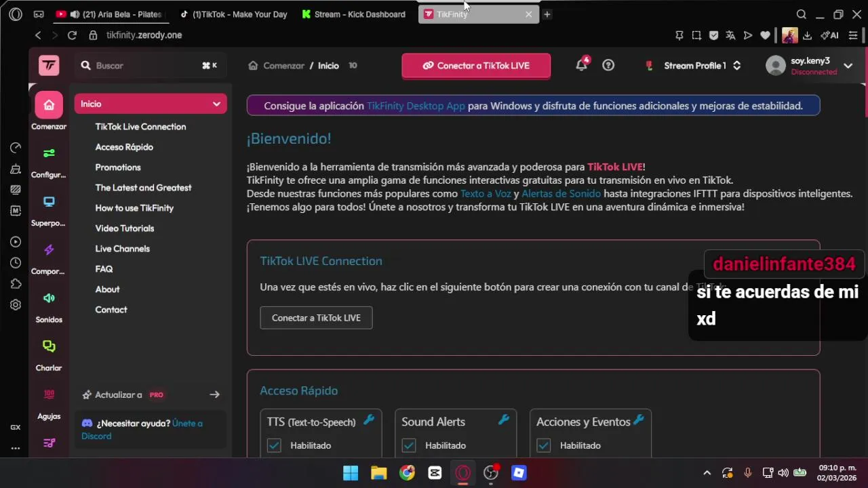Expand Actualizar a PRO arrow

click(214, 394)
